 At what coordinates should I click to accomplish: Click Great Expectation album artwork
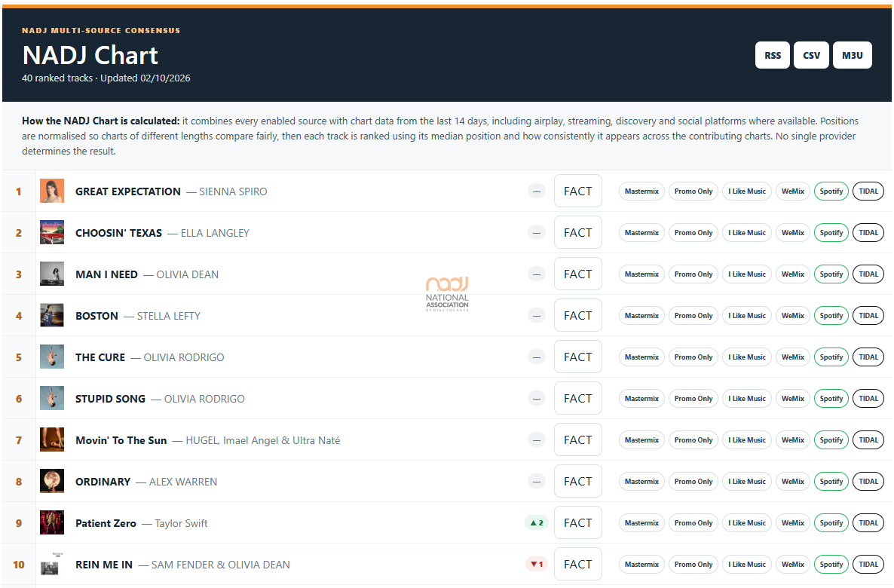(x=52, y=191)
